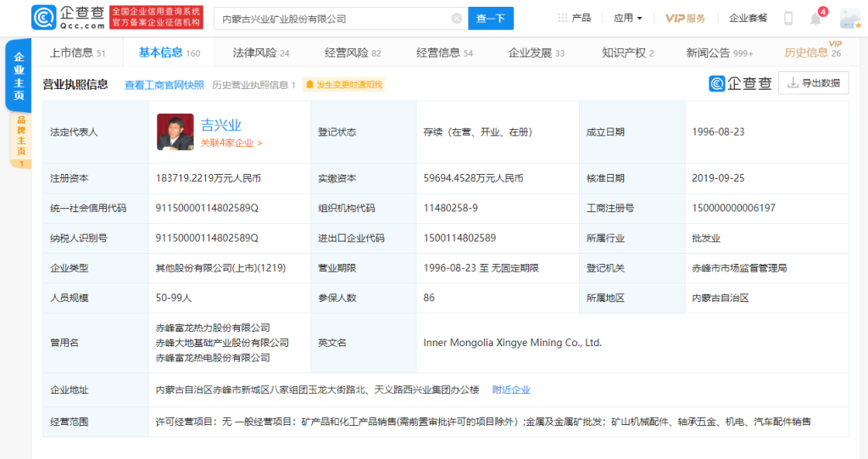Select former name 赤峰富龙热力股份有限公司

coord(213,327)
